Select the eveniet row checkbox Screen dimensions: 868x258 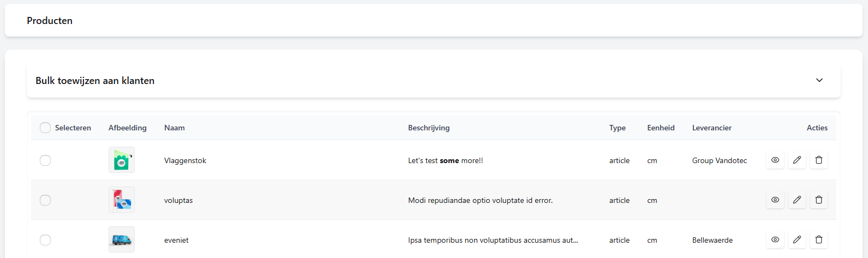coord(45,240)
